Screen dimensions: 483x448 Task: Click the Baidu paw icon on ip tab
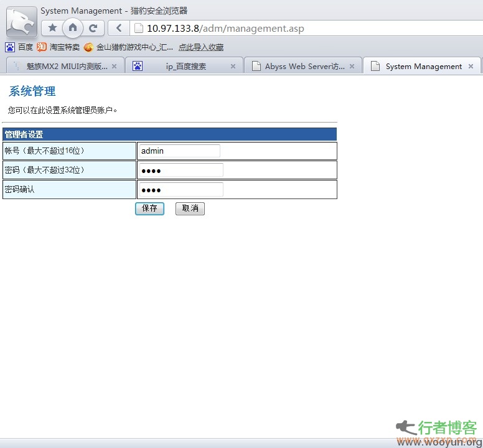click(x=138, y=66)
